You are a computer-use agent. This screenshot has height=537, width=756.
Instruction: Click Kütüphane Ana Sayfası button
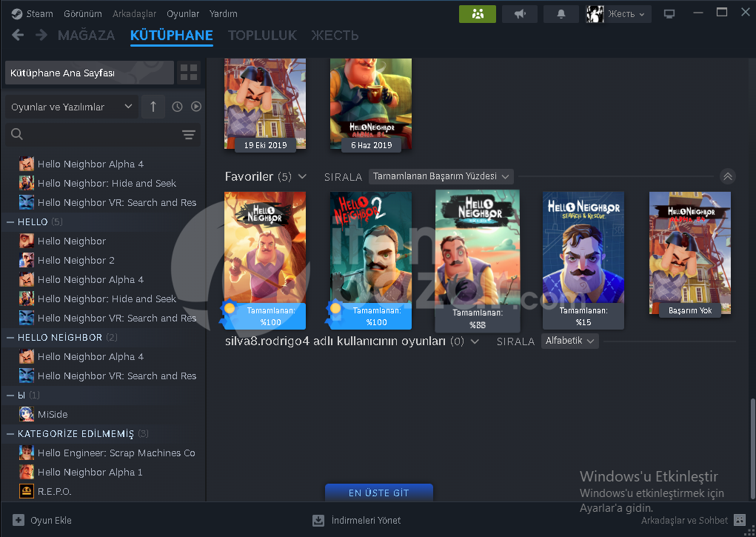click(89, 73)
